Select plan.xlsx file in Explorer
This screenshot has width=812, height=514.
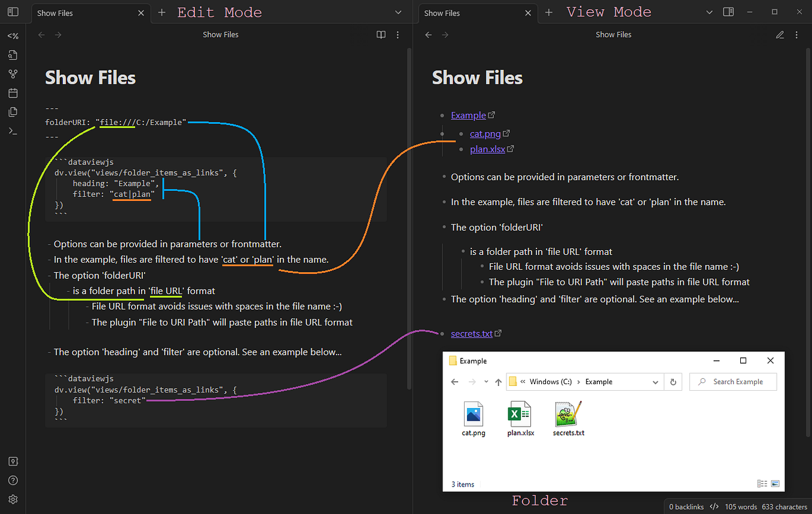(520, 419)
